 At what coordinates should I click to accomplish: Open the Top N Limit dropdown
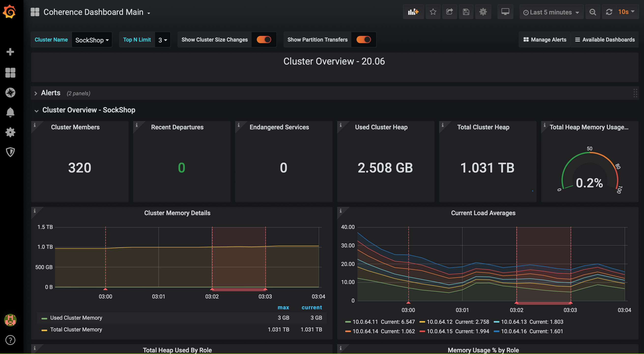tap(162, 40)
